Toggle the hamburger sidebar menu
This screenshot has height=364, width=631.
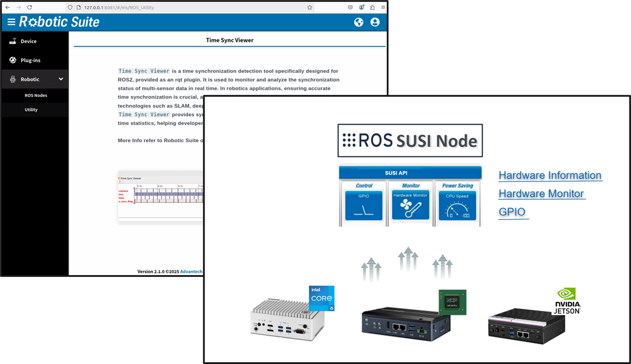click(11, 22)
